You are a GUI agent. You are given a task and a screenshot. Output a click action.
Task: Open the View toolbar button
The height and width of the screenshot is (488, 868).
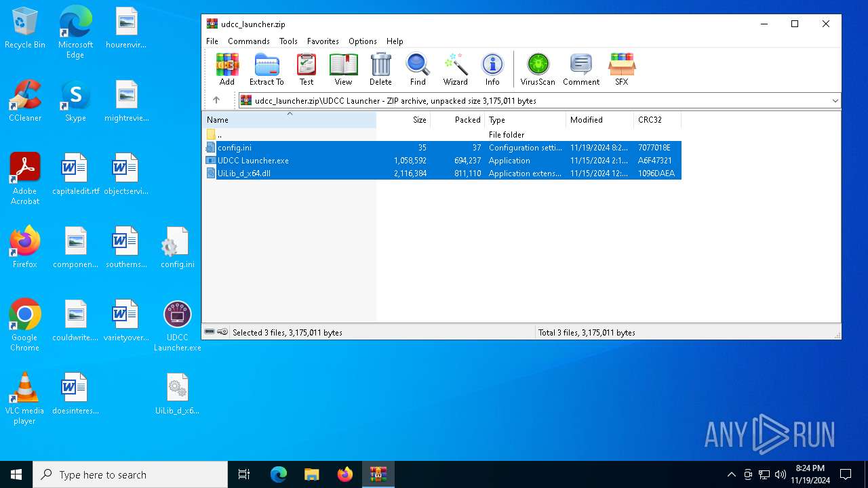coord(344,69)
